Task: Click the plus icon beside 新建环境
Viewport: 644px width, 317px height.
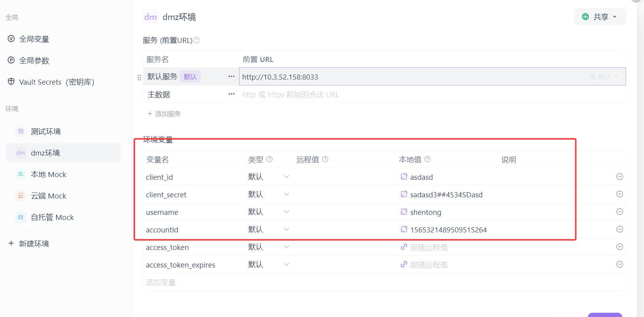Action: coord(11,243)
